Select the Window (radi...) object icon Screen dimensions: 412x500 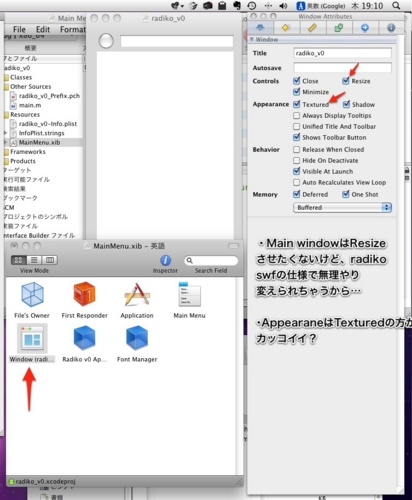32,339
